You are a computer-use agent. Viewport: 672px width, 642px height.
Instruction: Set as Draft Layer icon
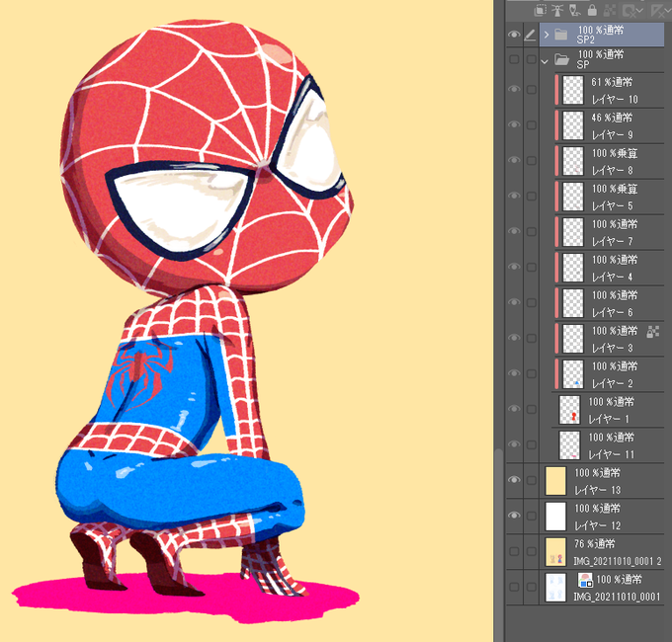575,10
